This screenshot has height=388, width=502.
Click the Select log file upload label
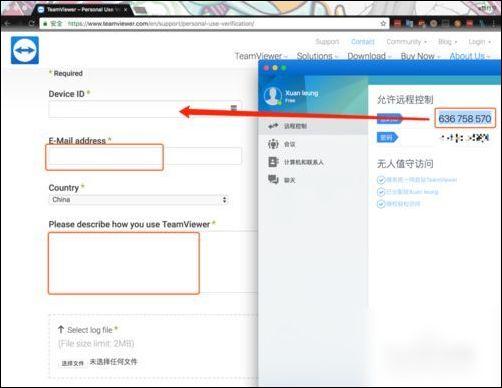[x=90, y=330]
